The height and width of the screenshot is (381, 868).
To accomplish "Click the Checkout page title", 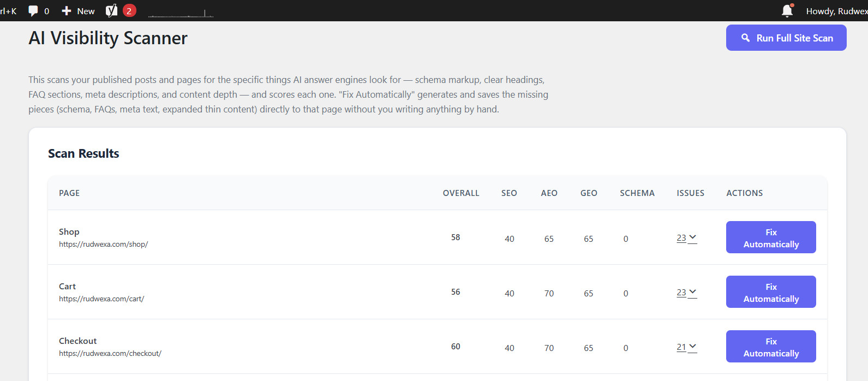I will pyautogui.click(x=78, y=341).
